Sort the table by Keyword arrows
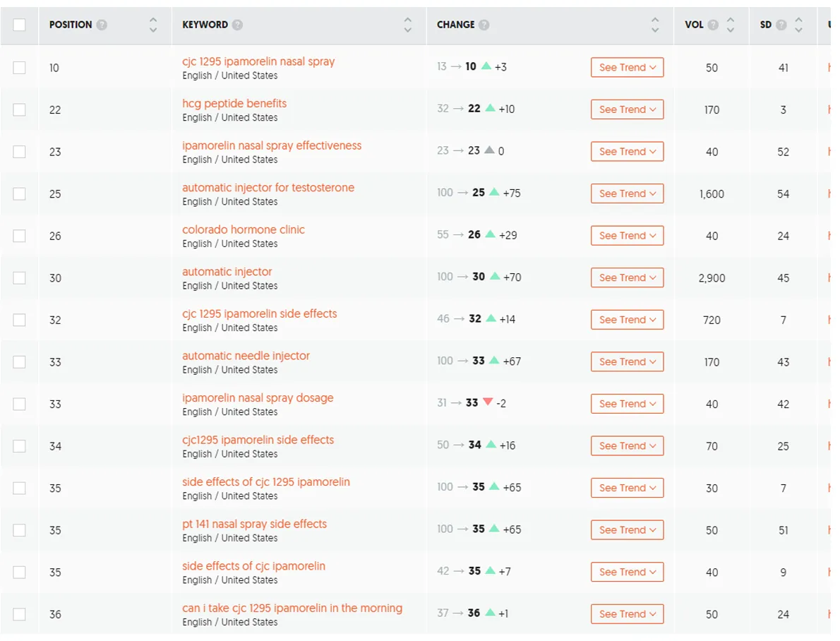Image resolution: width=840 pixels, height=641 pixels. pyautogui.click(x=407, y=25)
